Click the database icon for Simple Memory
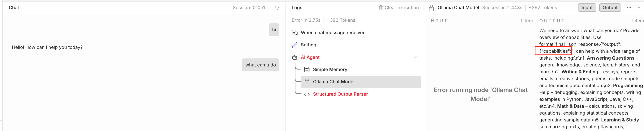This screenshot has height=131, width=644. click(307, 70)
